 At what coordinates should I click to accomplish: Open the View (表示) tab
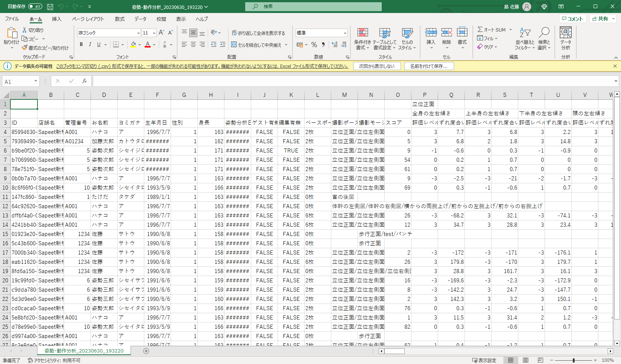point(181,19)
